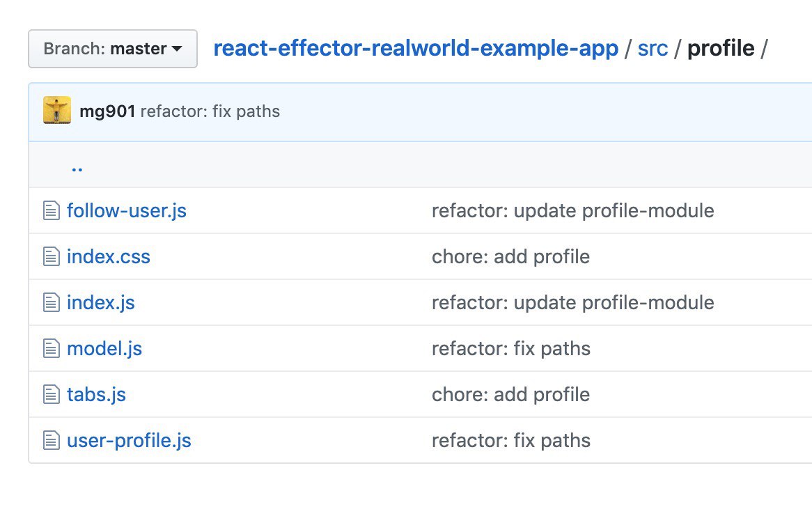Open the Branch: master dropdown
Image resolution: width=812 pixels, height=507 pixels.
coord(113,49)
